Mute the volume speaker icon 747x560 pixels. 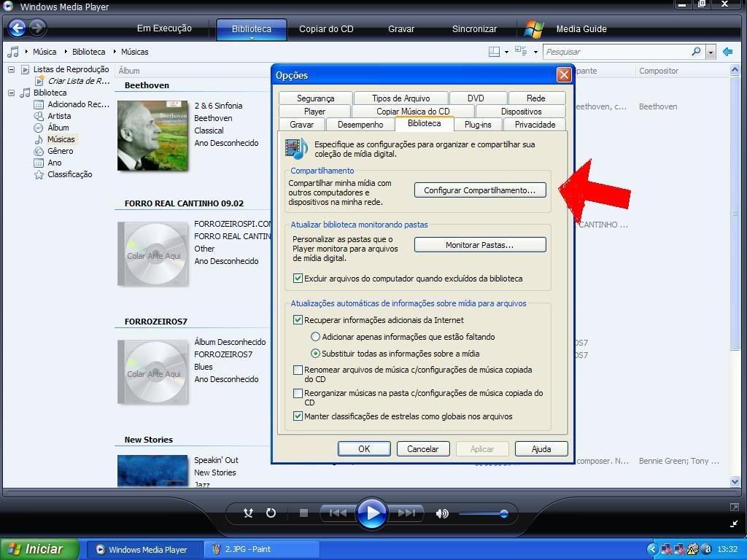coord(442,513)
